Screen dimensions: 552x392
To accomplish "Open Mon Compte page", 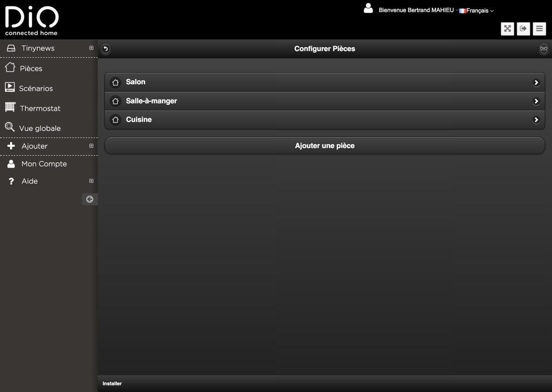I will coord(44,164).
